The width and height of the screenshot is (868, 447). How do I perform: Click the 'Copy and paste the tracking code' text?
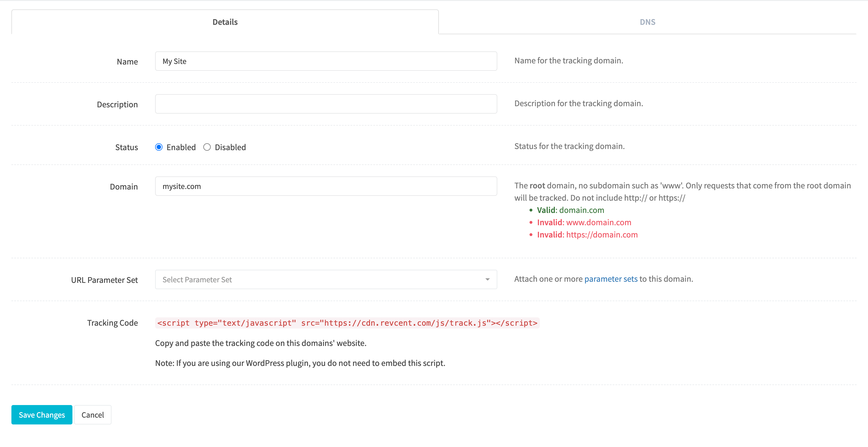coord(260,343)
